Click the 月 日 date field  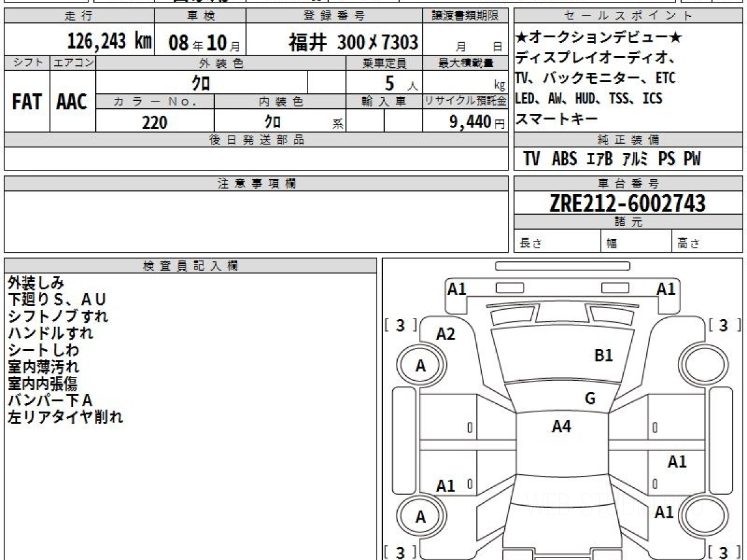pos(466,40)
